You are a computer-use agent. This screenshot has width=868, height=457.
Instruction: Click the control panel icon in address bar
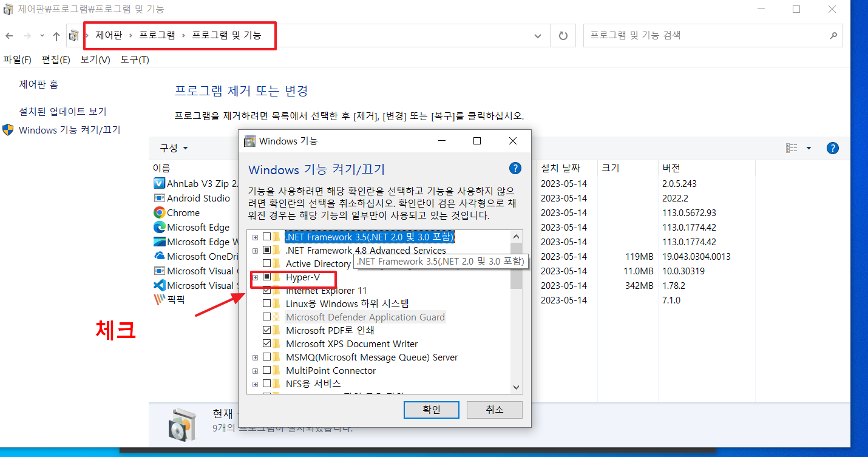pyautogui.click(x=73, y=36)
